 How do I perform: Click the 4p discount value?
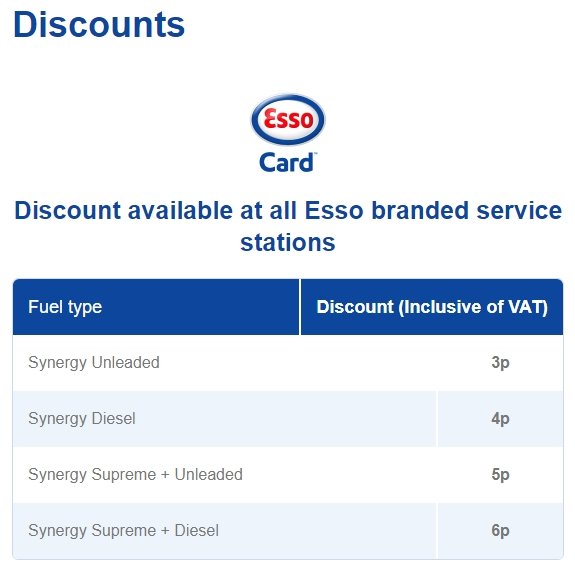pos(500,419)
